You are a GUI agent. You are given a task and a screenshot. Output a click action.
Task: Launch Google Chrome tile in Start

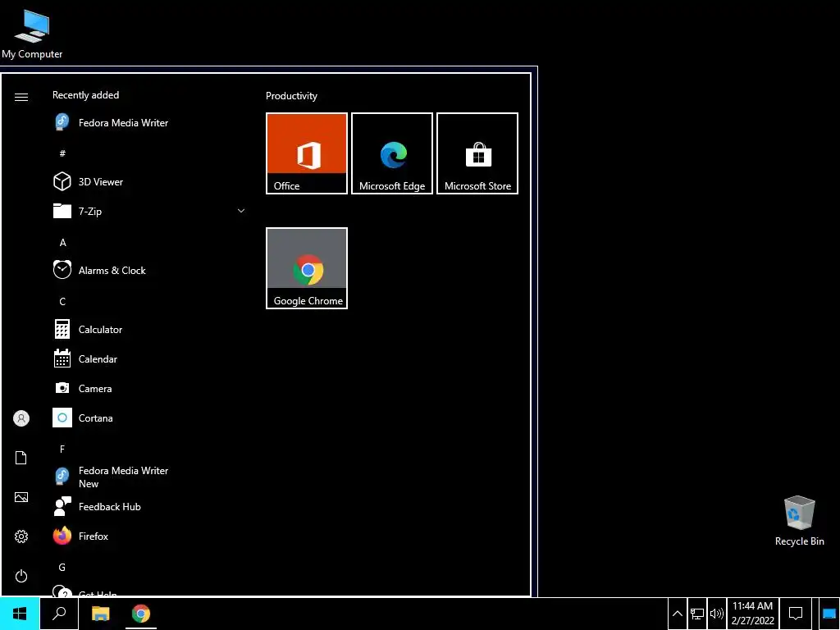click(307, 268)
